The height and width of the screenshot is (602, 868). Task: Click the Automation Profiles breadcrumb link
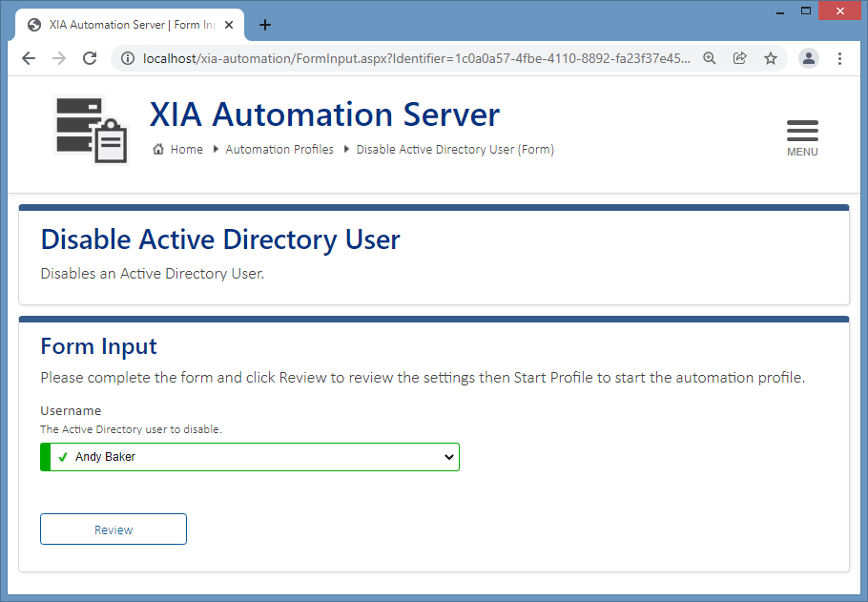(279, 149)
